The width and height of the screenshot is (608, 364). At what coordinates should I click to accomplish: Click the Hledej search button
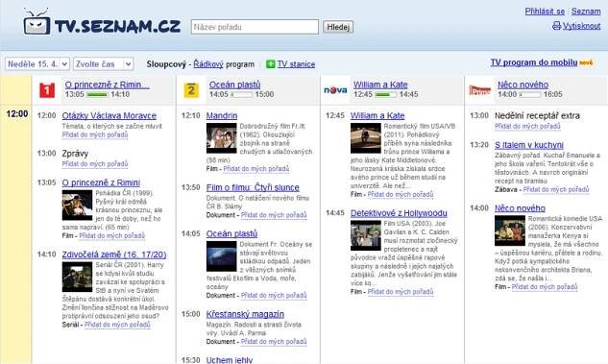click(x=338, y=27)
